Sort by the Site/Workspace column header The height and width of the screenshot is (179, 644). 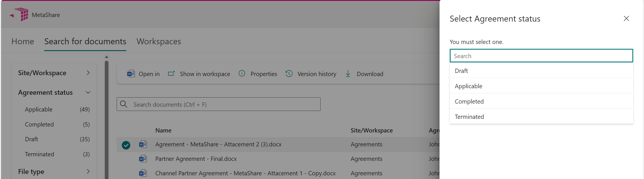point(372,130)
